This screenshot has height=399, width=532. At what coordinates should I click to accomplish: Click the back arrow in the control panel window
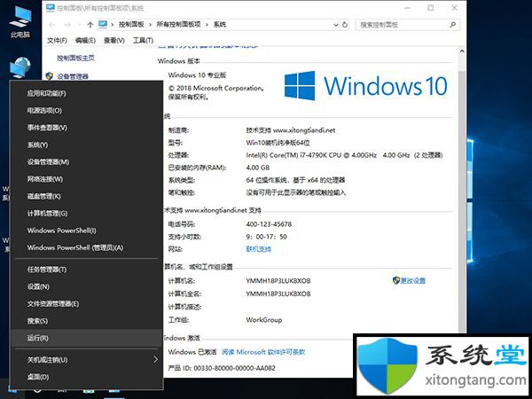pos(52,25)
